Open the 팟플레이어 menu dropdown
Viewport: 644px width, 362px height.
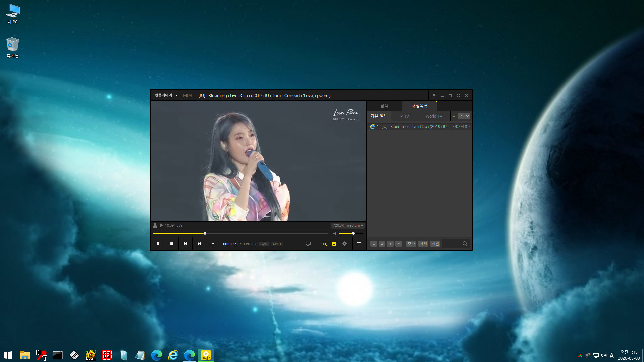(x=166, y=95)
